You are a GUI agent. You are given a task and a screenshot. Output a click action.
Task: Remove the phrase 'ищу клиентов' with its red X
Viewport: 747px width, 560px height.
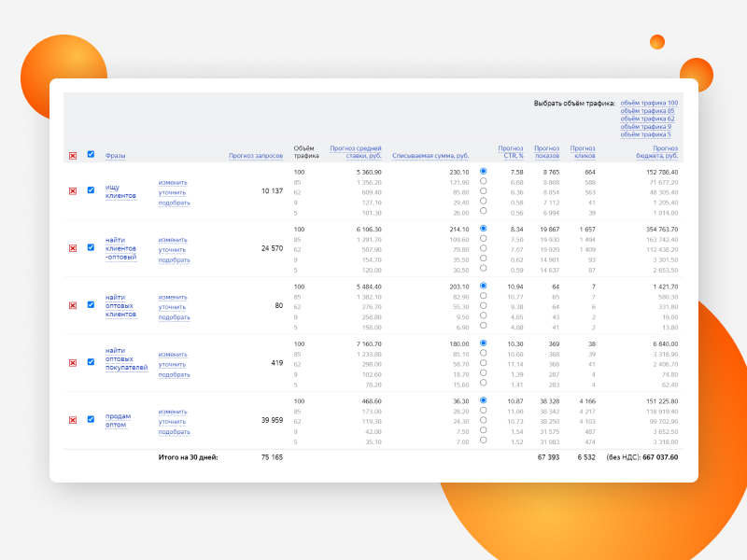tap(73, 191)
